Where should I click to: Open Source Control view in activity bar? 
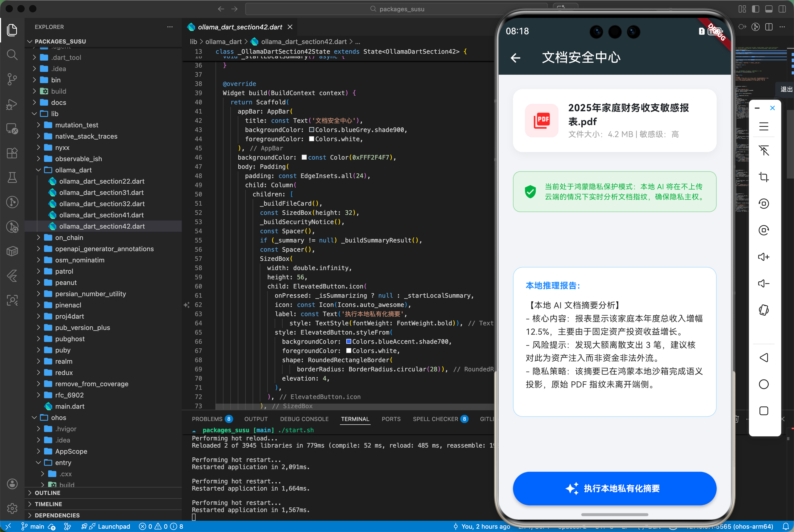click(12, 79)
